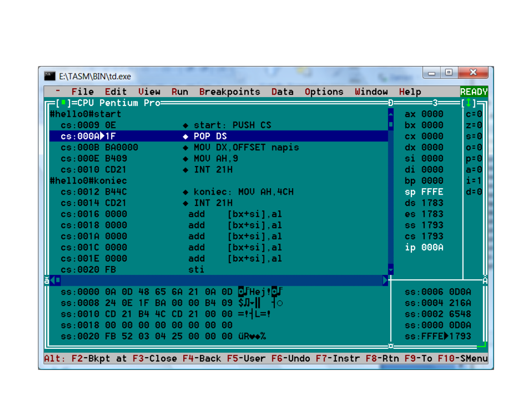Open the Run menu
Image resolution: width=532 pixels, height=399 pixels.
click(x=180, y=92)
